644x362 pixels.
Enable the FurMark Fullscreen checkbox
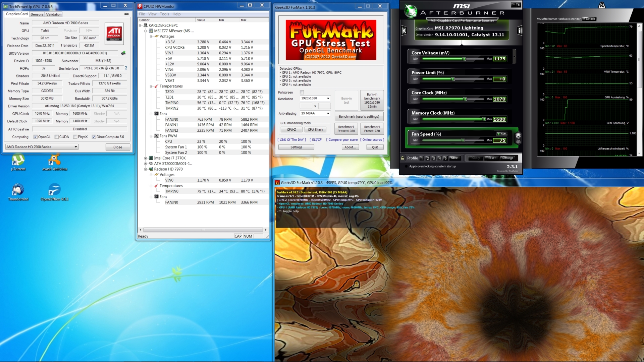point(302,92)
